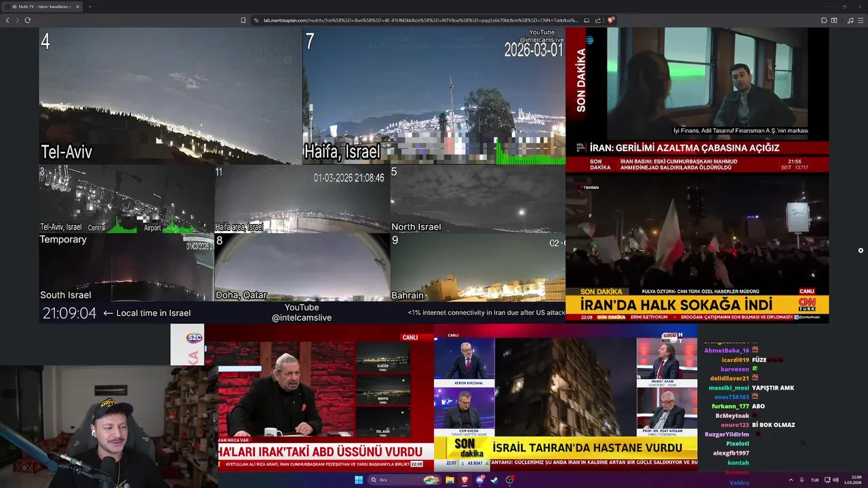Click the lab.mertskaplan.com address bar
The width and height of the screenshot is (868, 488).
(x=420, y=20)
